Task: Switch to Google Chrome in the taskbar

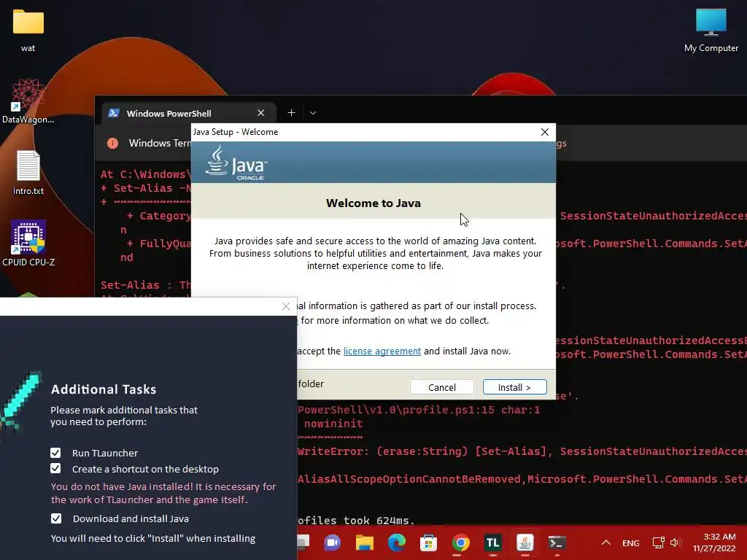Action: click(461, 542)
